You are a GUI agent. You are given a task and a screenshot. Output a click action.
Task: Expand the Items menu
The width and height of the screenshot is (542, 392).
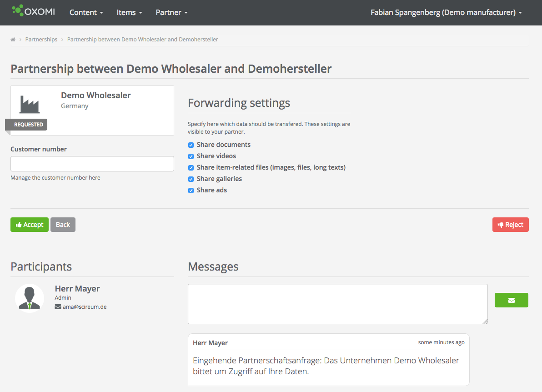[x=129, y=13]
